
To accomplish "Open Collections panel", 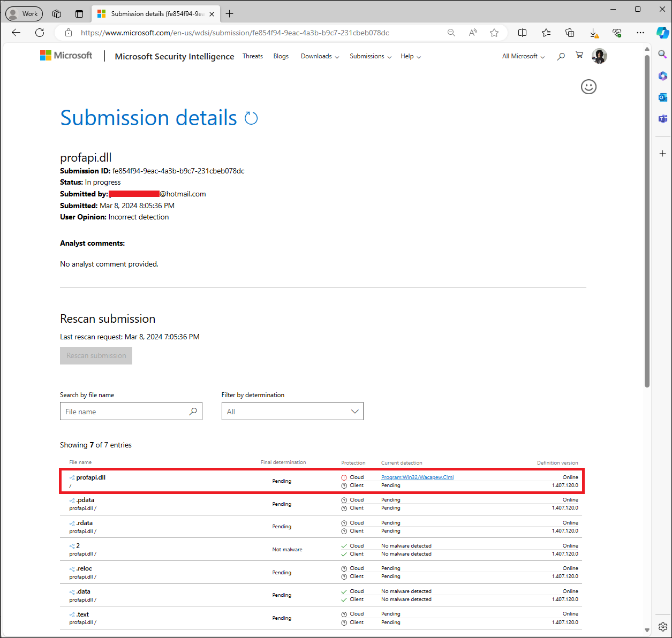I will (570, 33).
